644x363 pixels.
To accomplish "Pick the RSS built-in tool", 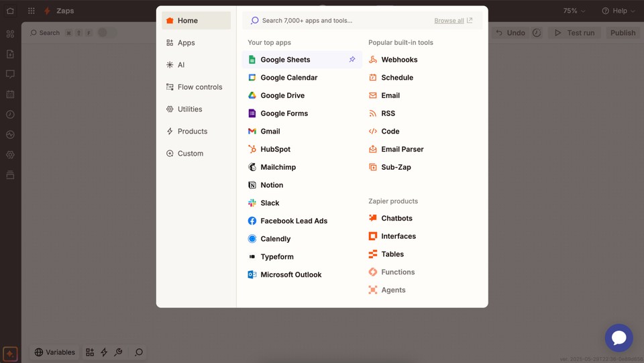I will tap(422, 113).
